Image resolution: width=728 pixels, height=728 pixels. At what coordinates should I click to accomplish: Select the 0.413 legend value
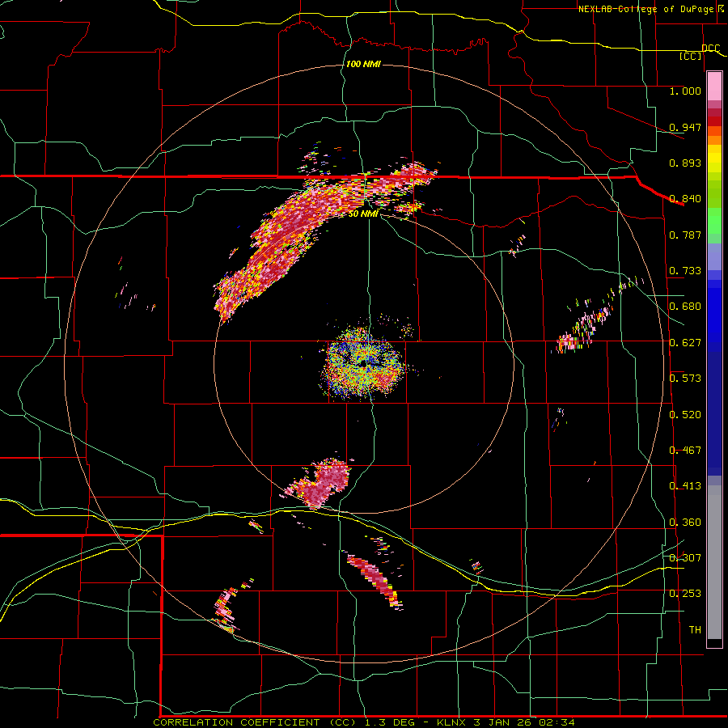pyautogui.click(x=685, y=486)
